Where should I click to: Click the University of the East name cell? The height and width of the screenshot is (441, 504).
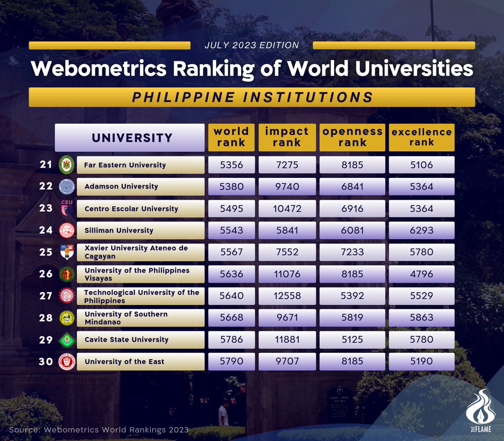click(x=141, y=362)
